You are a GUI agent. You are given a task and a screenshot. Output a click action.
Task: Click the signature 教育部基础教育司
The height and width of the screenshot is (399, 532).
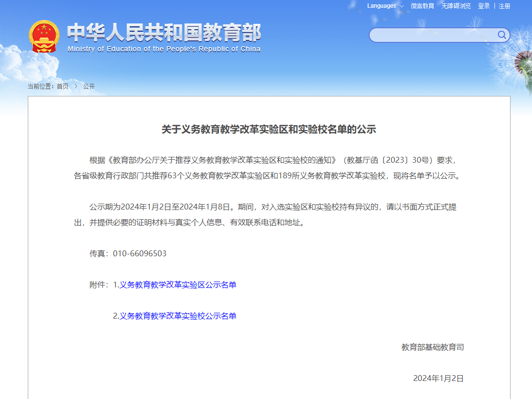[433, 347]
